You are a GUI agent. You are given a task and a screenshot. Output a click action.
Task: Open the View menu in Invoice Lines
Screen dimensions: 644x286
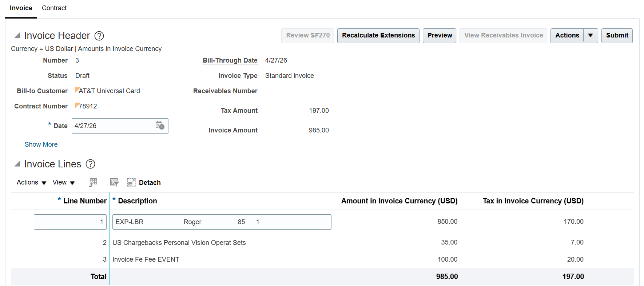click(x=63, y=182)
